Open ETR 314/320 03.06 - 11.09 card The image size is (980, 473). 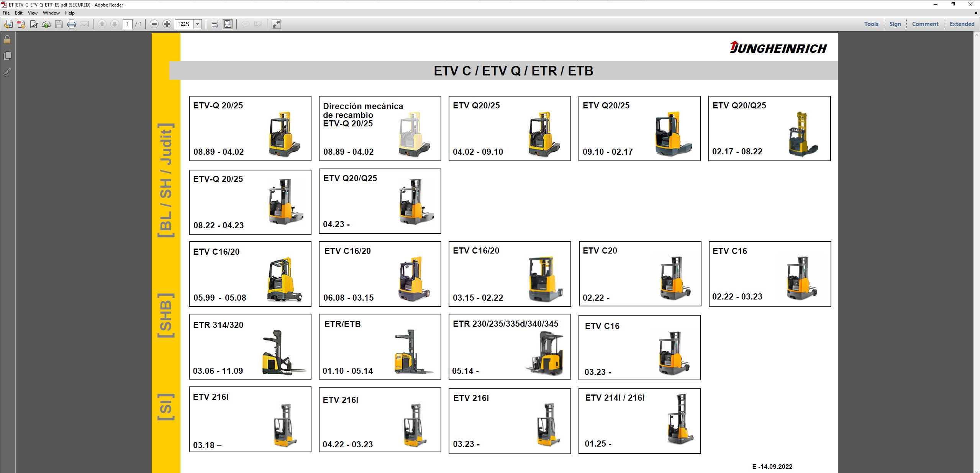tap(250, 347)
